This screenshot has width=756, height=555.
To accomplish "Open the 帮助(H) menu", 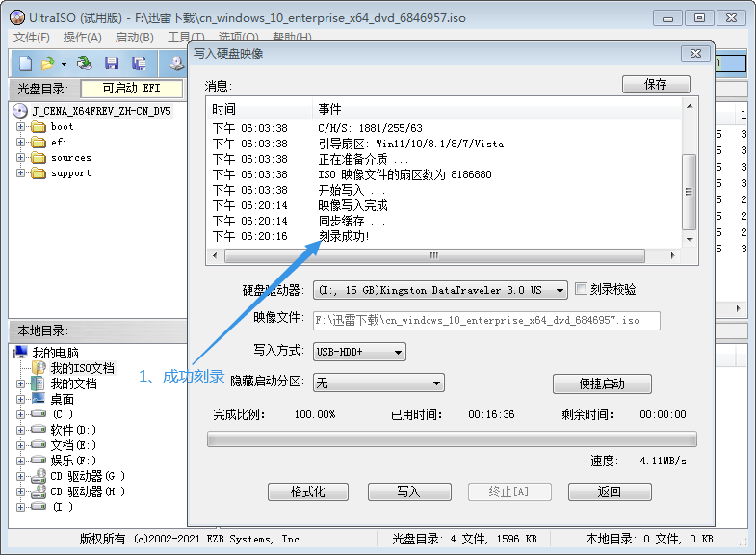I will (x=292, y=38).
